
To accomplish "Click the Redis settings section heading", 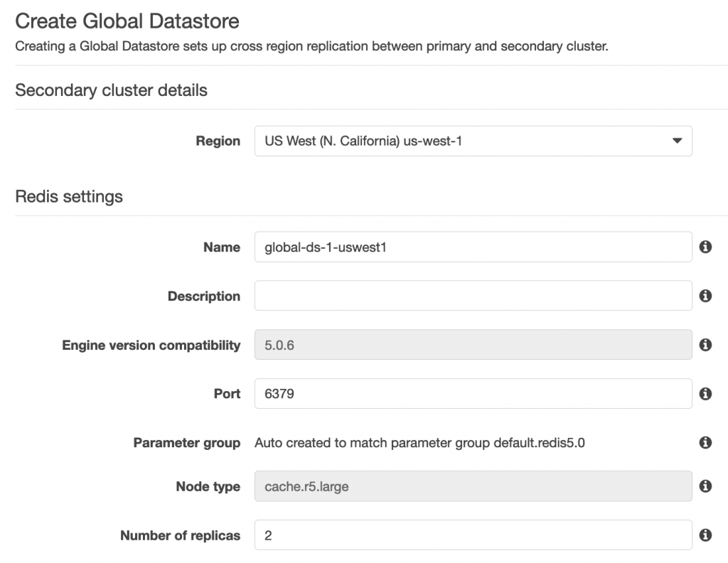I will 69,196.
